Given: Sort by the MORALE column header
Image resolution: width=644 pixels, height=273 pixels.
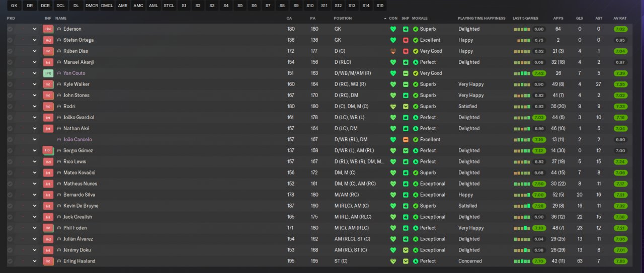Looking at the screenshot, I should coord(420,18).
